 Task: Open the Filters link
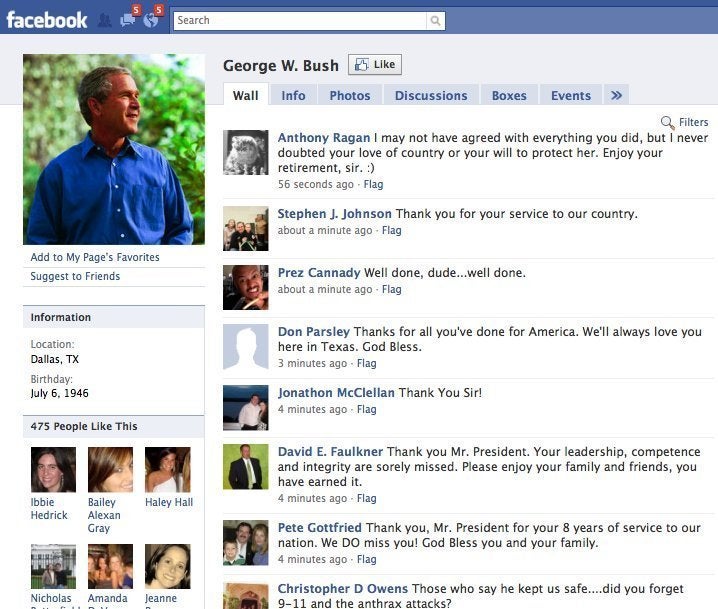693,122
